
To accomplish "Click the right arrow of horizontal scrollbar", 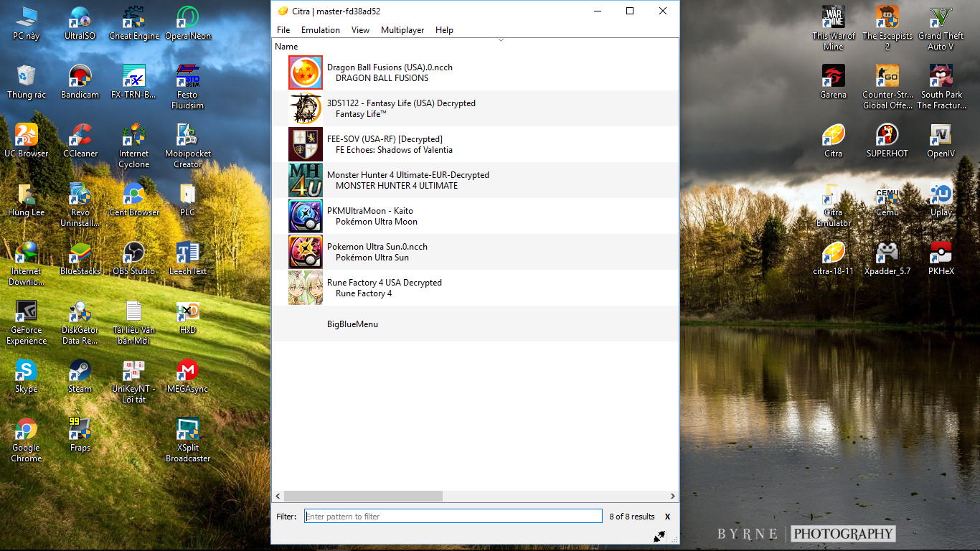I will pos(672,496).
